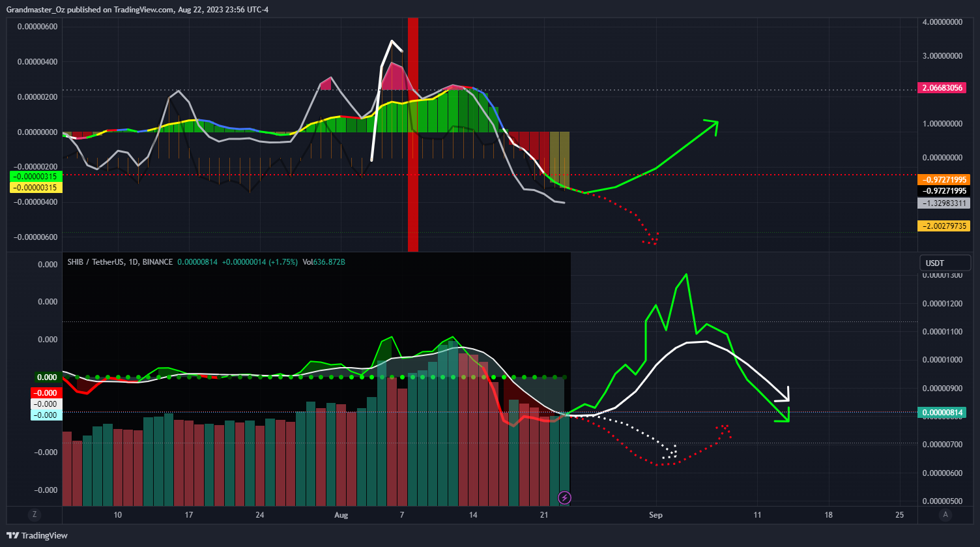
Task: Click the 0.00001300 price-axis value
Action: pyautogui.click(x=942, y=276)
